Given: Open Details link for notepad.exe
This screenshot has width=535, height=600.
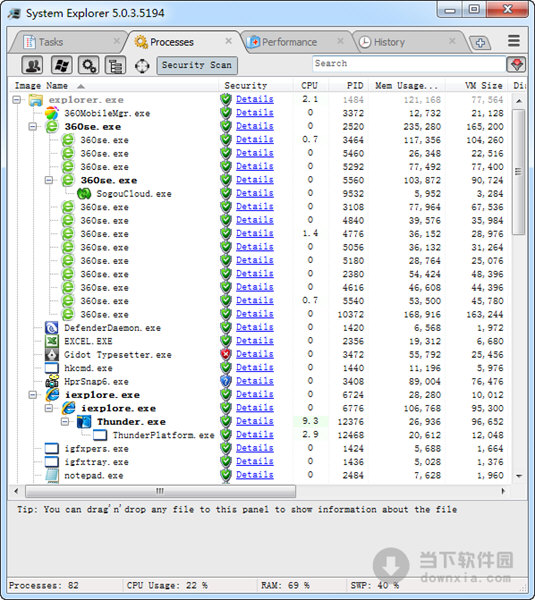Looking at the screenshot, I should pyautogui.click(x=254, y=474).
